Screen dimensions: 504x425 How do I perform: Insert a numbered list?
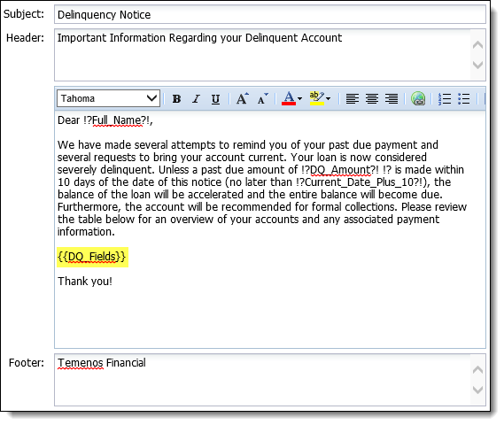pos(445,98)
